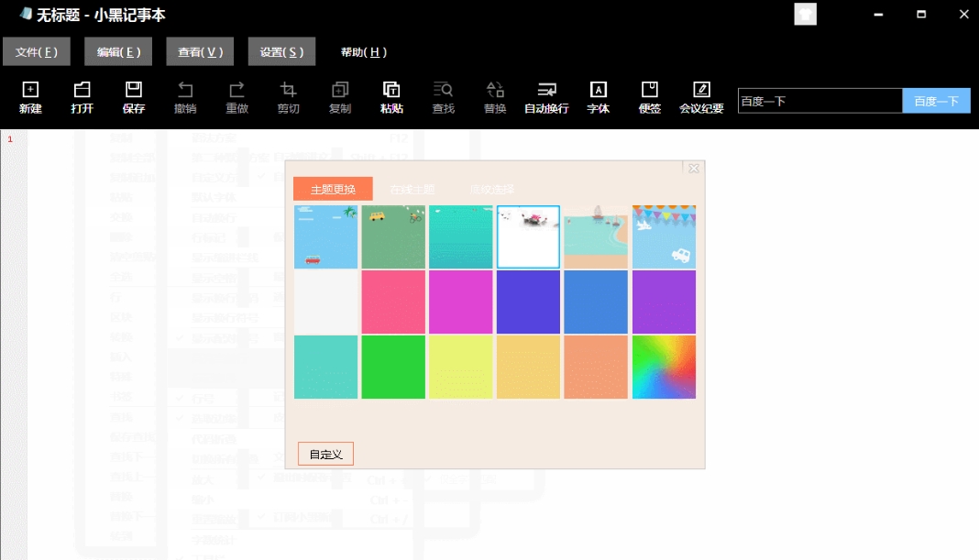
Task: Toggle 自动换行 word wrap icon
Action: (x=546, y=97)
